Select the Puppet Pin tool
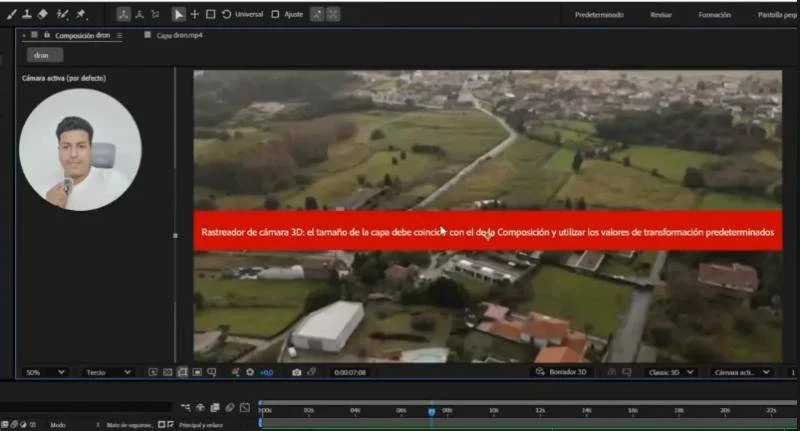Viewport: 800px width, 431px height. coord(81,14)
